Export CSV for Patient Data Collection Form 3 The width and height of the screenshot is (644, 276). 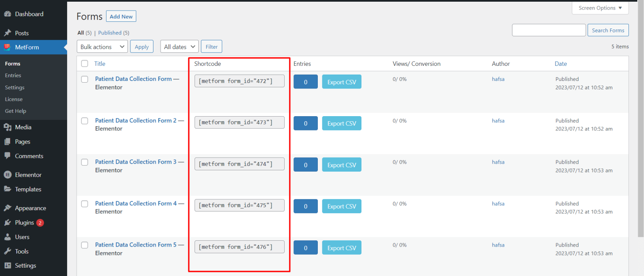click(x=341, y=164)
